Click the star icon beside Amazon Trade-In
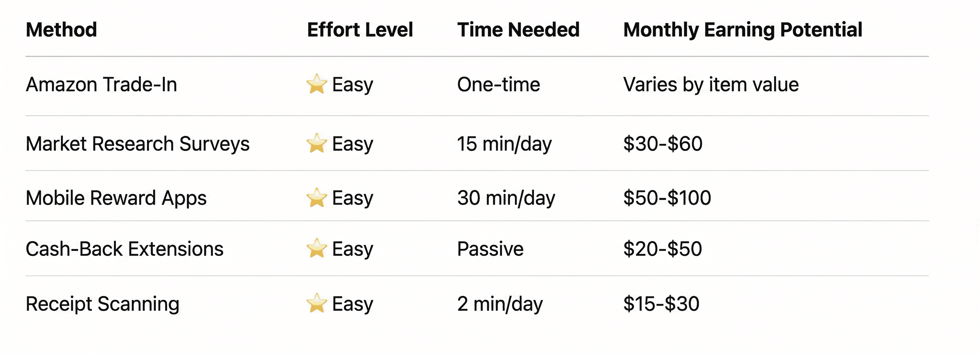Image resolution: width=980 pixels, height=354 pixels. coord(317,84)
